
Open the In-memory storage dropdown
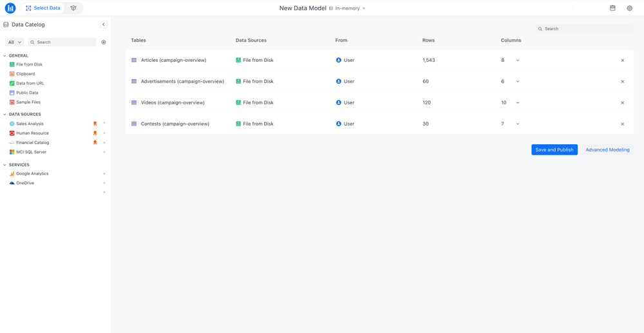point(350,8)
